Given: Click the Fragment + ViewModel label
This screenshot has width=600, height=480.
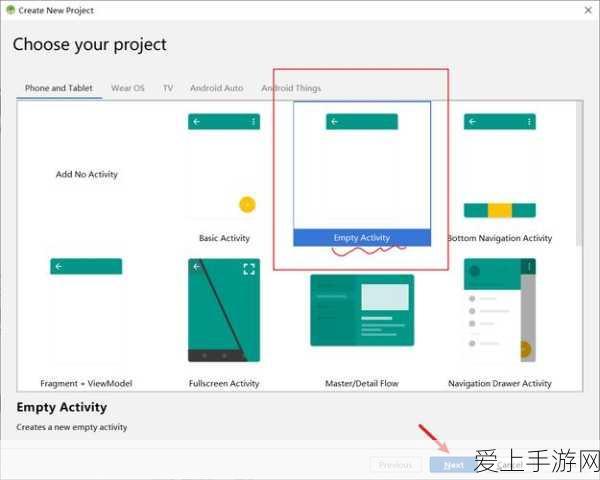Looking at the screenshot, I should pos(86,384).
